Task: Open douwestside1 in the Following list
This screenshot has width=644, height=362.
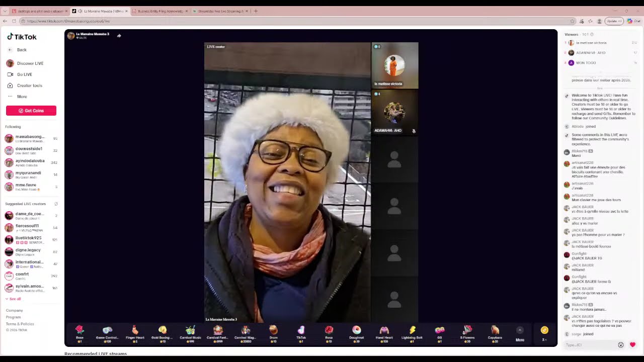Action: coord(31,150)
